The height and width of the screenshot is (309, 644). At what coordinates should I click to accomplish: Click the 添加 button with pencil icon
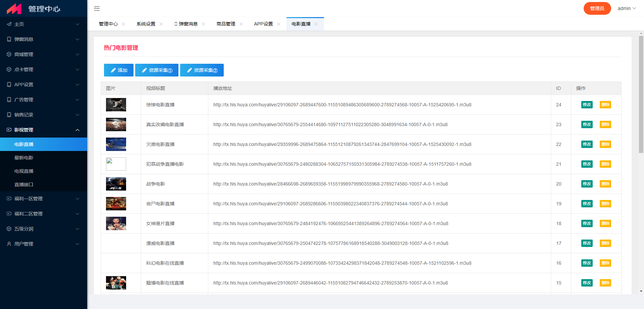point(119,70)
